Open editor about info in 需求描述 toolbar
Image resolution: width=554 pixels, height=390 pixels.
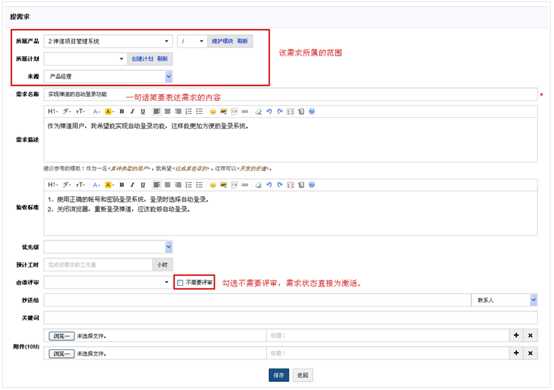(x=312, y=111)
